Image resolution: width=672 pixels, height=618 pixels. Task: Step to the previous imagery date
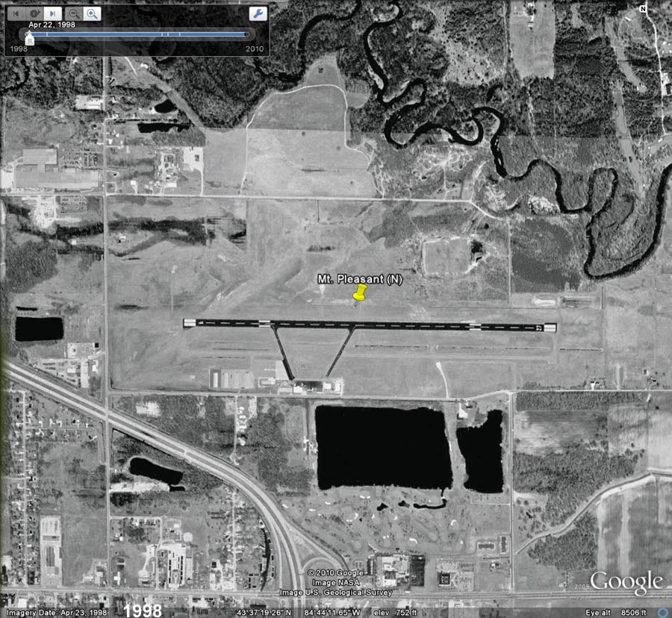pyautogui.click(x=16, y=13)
